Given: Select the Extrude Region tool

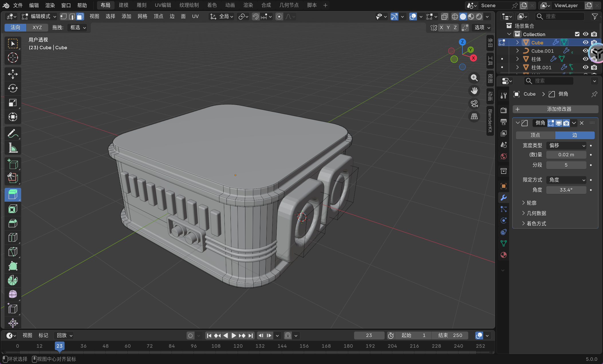Looking at the screenshot, I should point(13,194).
